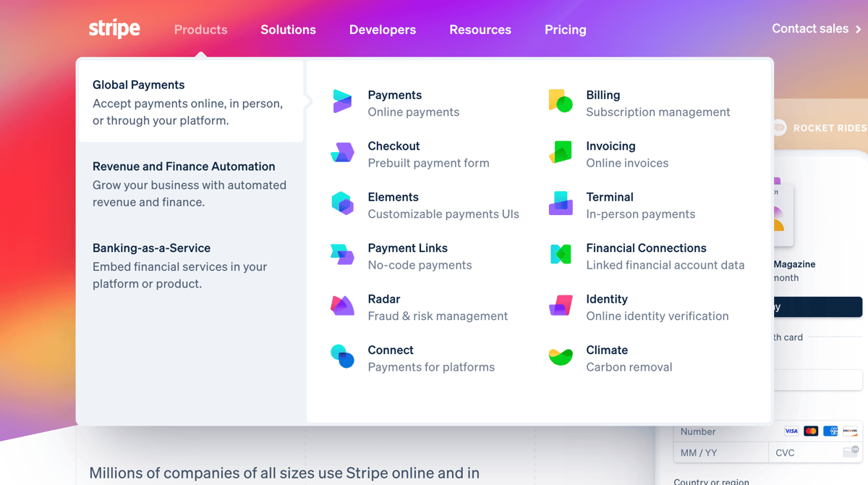Click the Invoicing product icon
Viewport: 868px width, 485px height.
click(x=560, y=153)
